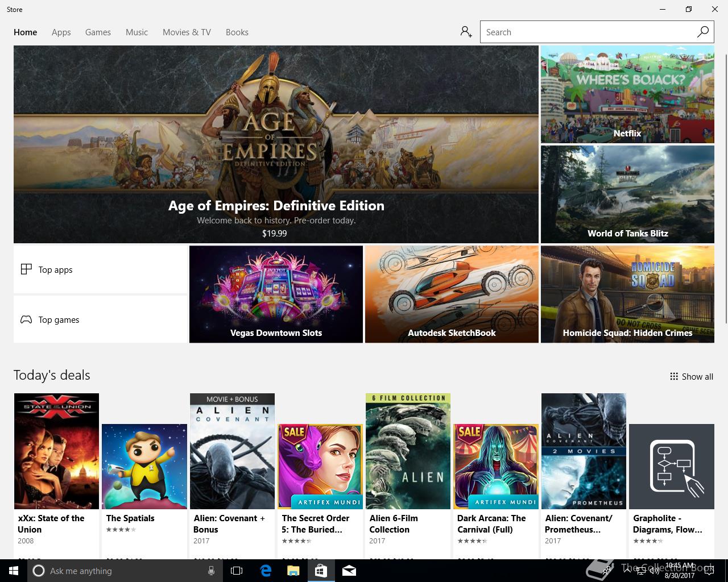Viewport: 728px width, 582px height.
Task: Open File Explorer from taskbar
Action: 293,571
